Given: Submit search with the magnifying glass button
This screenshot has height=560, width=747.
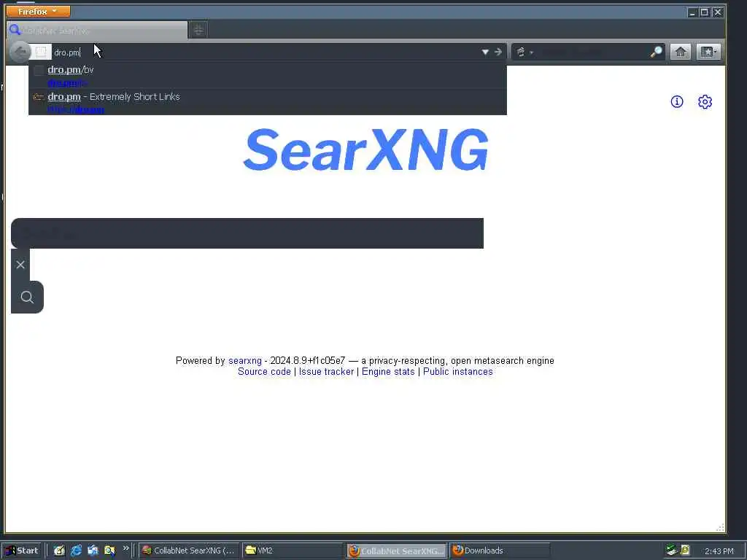Looking at the screenshot, I should (27, 297).
